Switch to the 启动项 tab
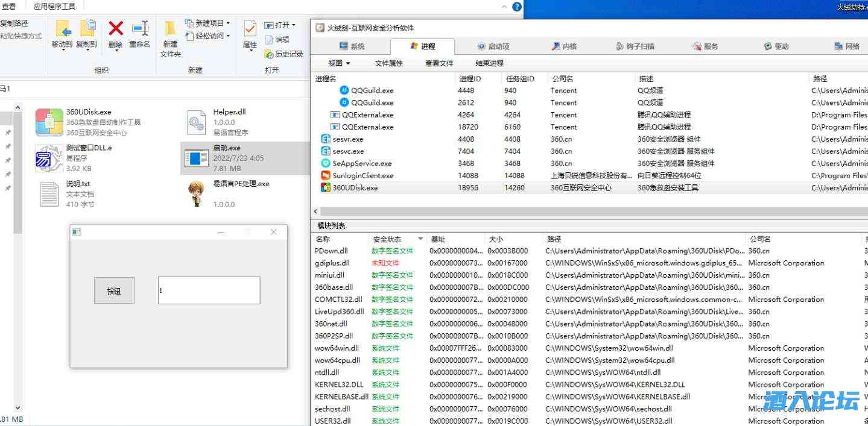Image resolution: width=868 pixels, height=426 pixels. pos(493,46)
